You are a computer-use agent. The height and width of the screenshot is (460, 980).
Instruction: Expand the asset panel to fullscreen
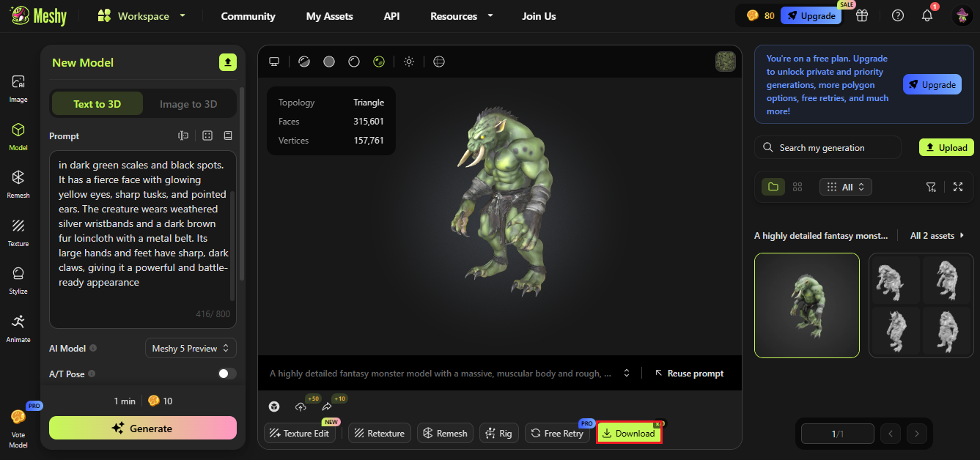tap(958, 187)
